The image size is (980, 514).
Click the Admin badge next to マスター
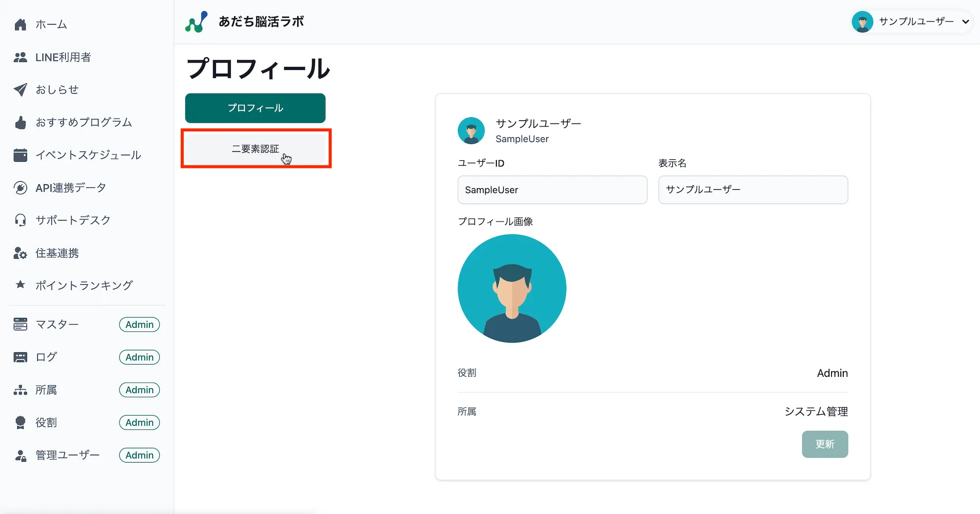[140, 324]
